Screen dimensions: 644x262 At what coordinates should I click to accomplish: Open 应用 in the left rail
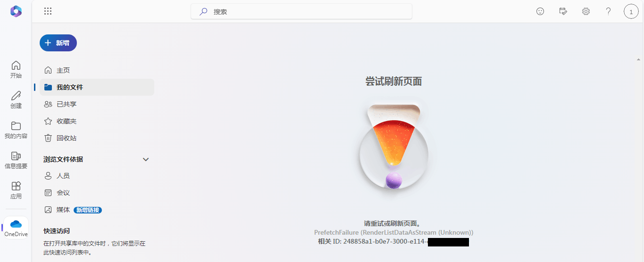[x=16, y=190]
